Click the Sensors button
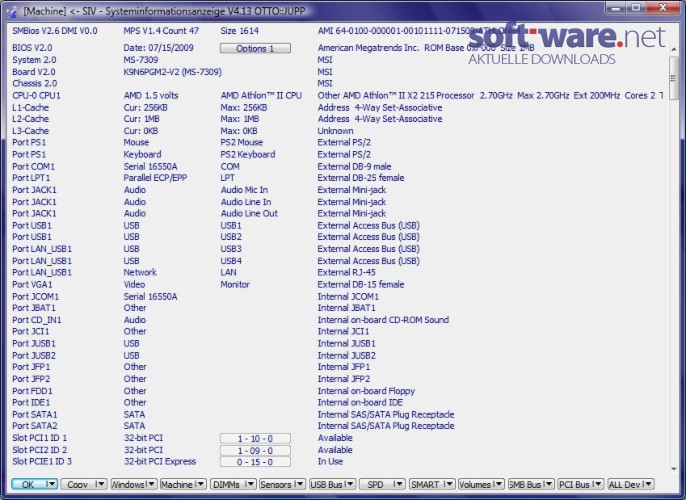686x500 pixels. point(276,484)
